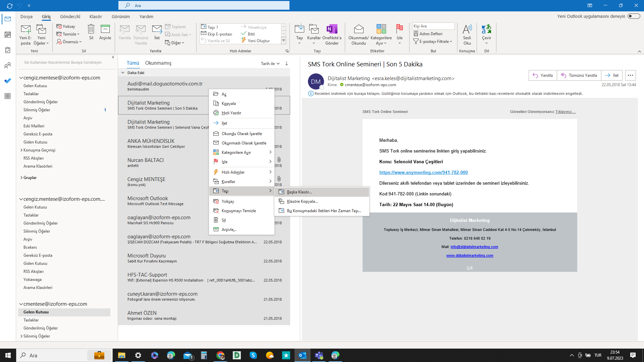Viewport: 644px width, 362px height.
Task: Switch to Okunmamış filter tab
Action: click(x=158, y=63)
